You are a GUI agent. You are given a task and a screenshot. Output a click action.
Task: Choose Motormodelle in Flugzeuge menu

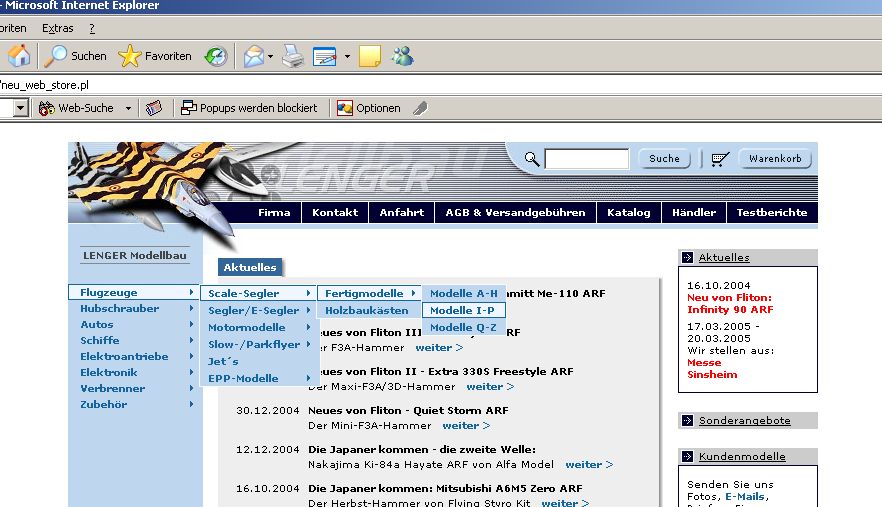pos(247,327)
